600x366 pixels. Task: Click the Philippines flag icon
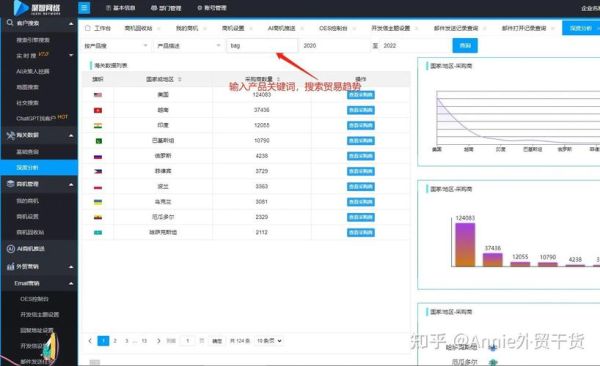point(98,172)
